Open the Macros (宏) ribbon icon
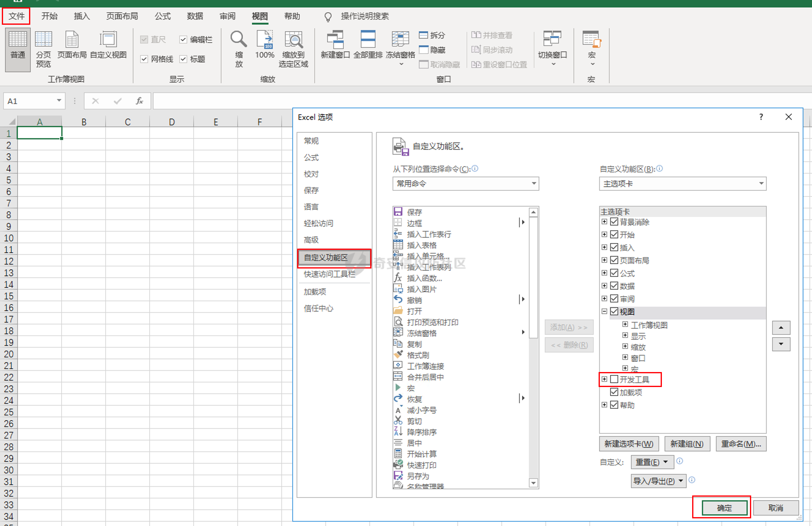Image resolution: width=812 pixels, height=526 pixels. tap(592, 48)
